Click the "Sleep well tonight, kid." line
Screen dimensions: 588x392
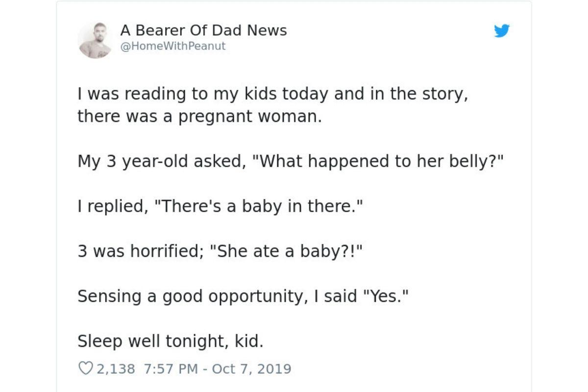click(x=170, y=342)
